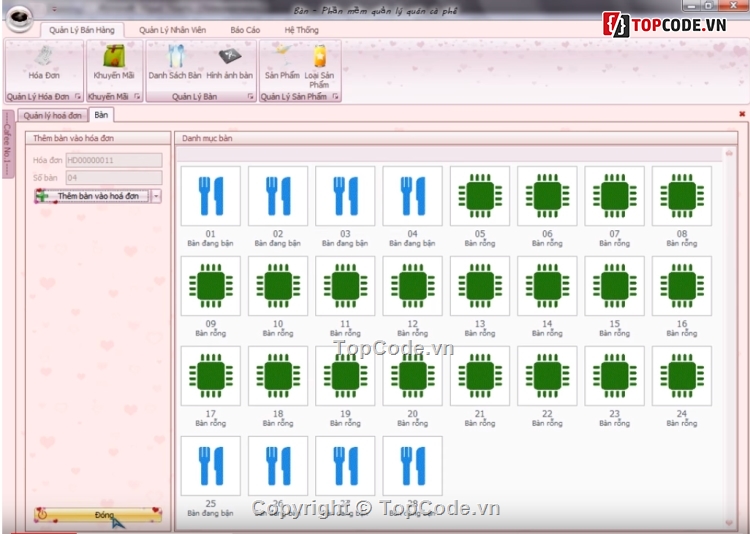The width and height of the screenshot is (750, 534).
Task: Click the Thêm bàn vào hoá đơn button
Action: point(93,197)
